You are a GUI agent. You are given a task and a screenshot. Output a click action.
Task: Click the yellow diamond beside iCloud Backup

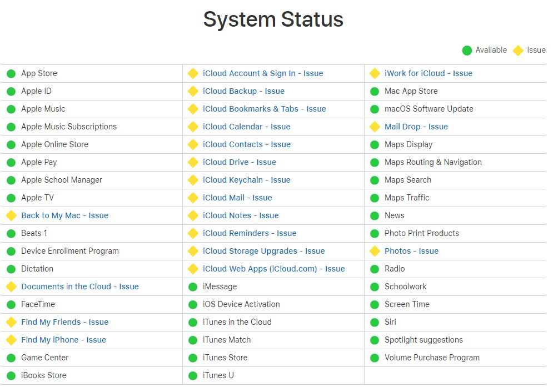pos(193,91)
